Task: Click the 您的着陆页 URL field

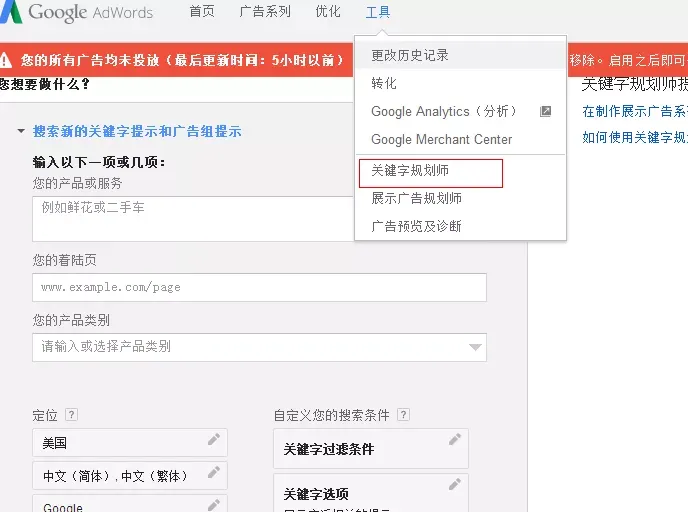Action: point(259,287)
